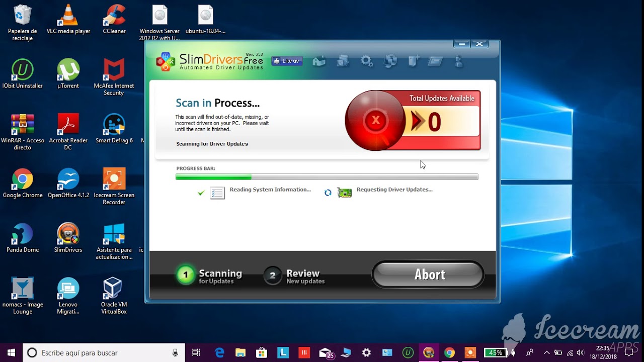Select Windows Server 2012 R2 ISO file
The width and height of the screenshot is (644, 362).
tap(159, 23)
